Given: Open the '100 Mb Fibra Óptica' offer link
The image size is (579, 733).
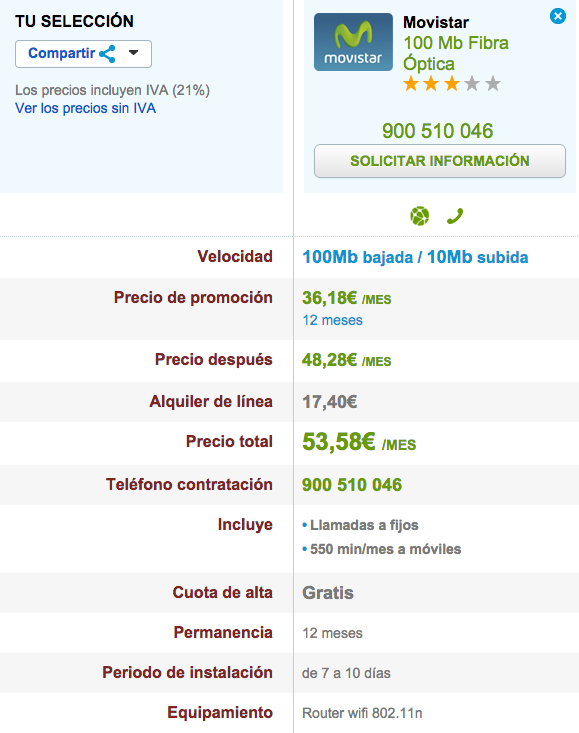Looking at the screenshot, I should click(x=456, y=53).
